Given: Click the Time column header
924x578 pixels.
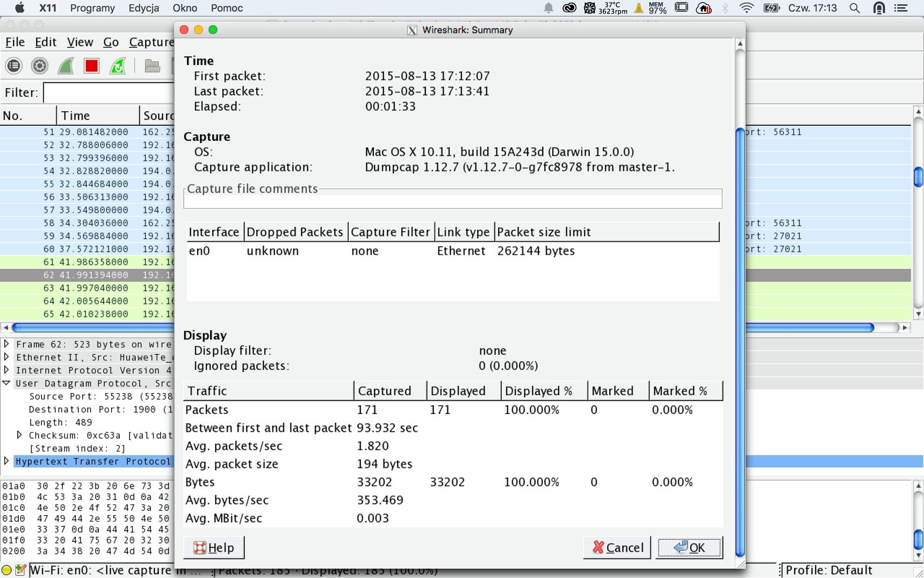Looking at the screenshot, I should pos(98,116).
